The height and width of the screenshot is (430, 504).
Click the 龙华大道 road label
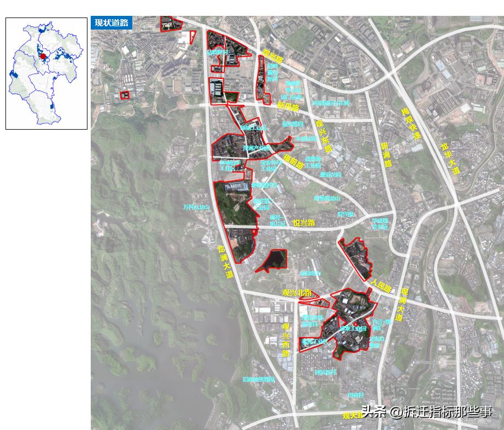(x=450, y=159)
